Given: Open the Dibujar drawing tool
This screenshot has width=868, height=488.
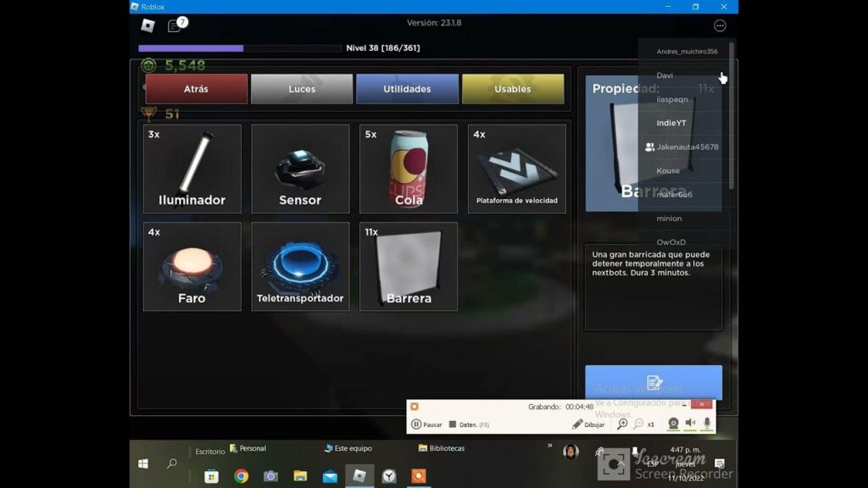Looking at the screenshot, I should pos(588,424).
